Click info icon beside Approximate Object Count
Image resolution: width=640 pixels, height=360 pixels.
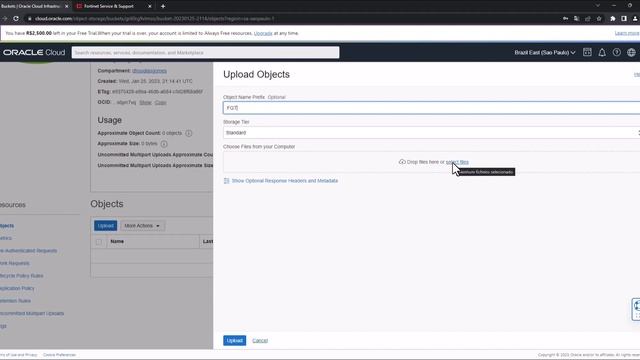click(189, 133)
